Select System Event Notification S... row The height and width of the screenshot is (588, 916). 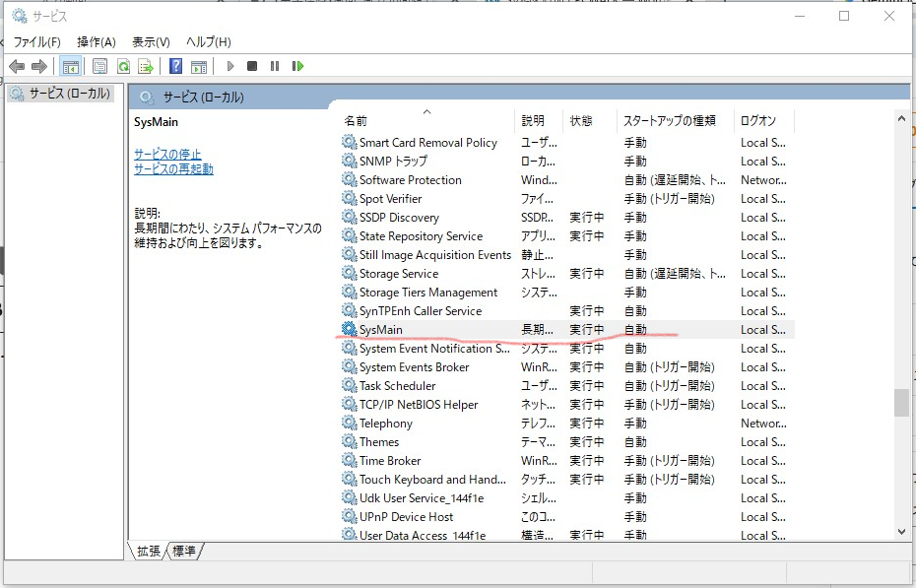coord(566,348)
